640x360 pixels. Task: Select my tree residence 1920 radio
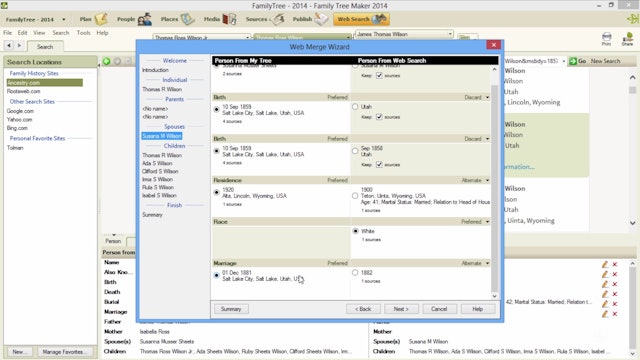[217, 192]
